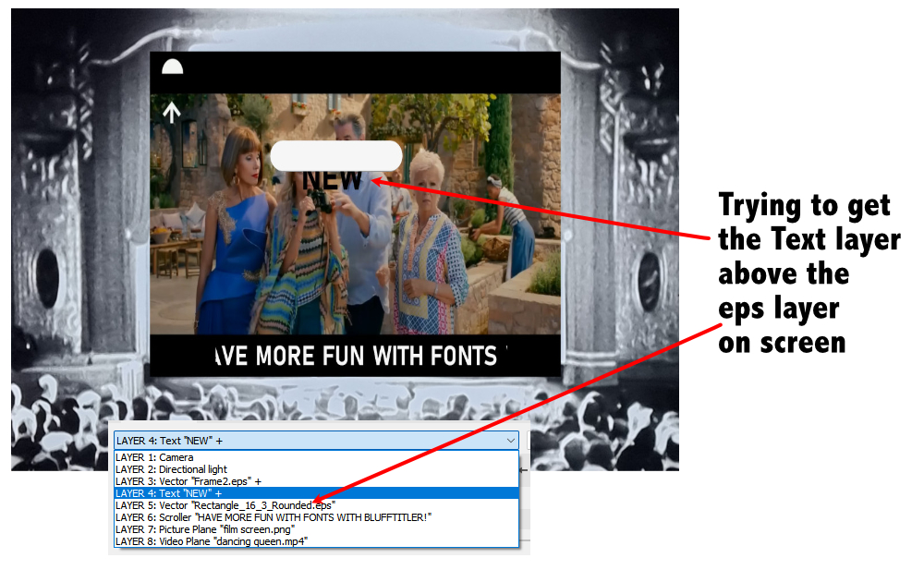Select LAYER 8: Video Plane "dancing queen.mp4"

[x=316, y=541]
